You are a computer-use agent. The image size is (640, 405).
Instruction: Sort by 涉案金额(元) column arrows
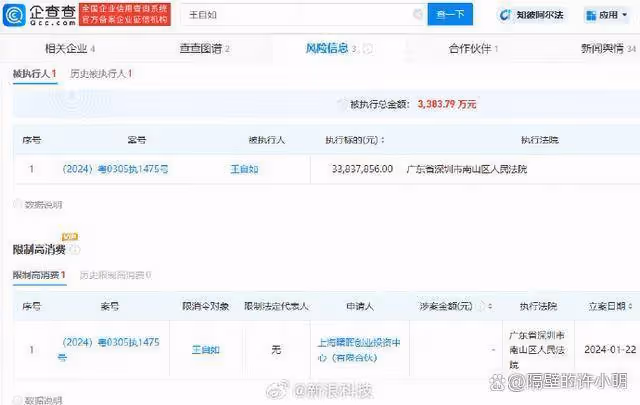[x=490, y=306]
